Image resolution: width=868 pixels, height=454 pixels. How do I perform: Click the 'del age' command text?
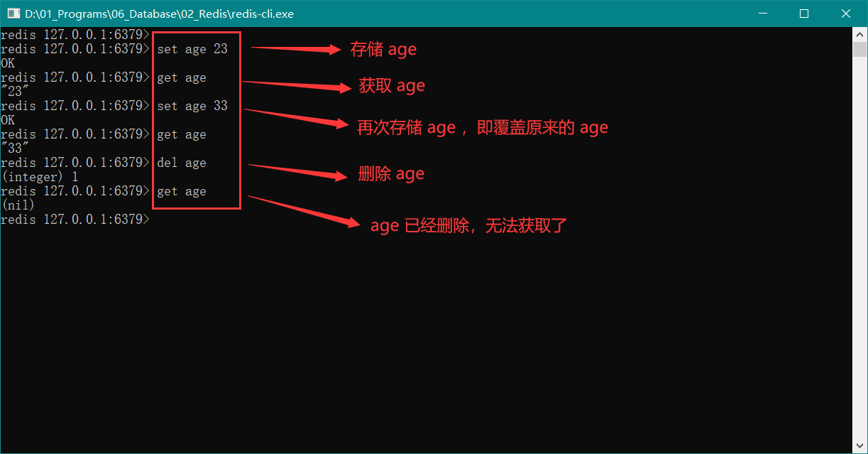[x=182, y=163]
